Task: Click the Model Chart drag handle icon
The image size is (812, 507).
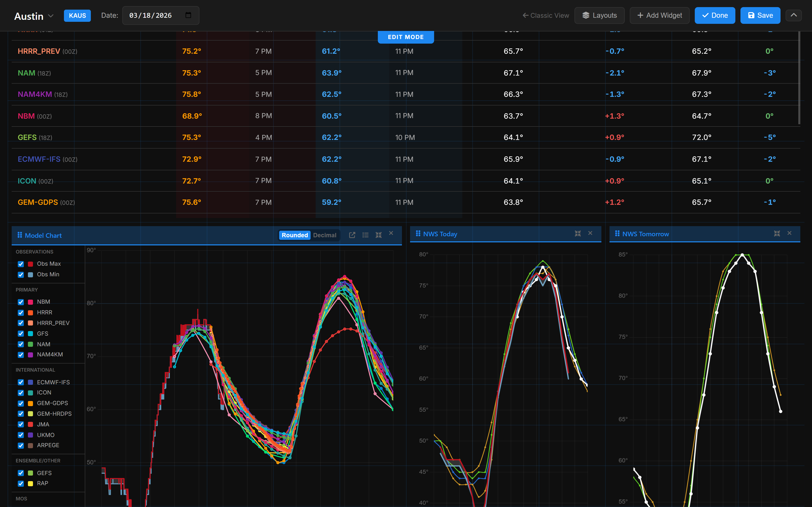Action: (20, 235)
